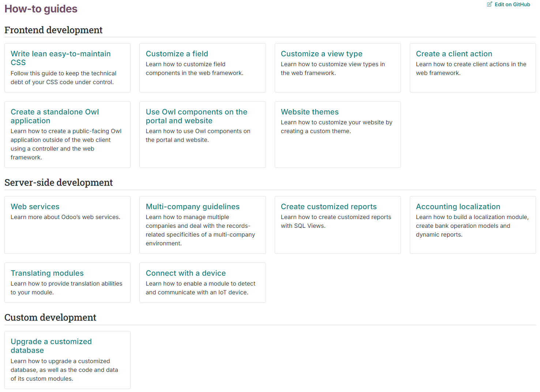Open the Edit on GitHub link

point(509,4)
